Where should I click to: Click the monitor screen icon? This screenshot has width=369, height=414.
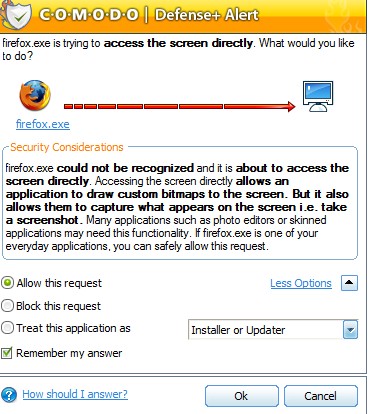(x=318, y=96)
